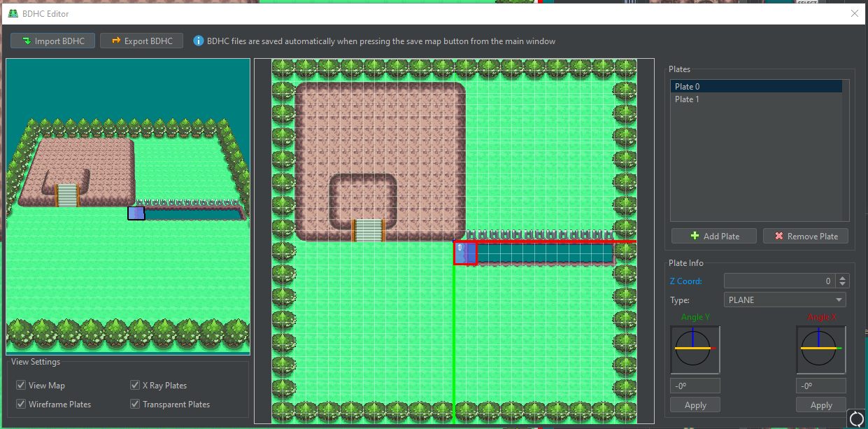Uncheck Wireframe Plates option
This screenshot has height=429, width=868.
22,405
